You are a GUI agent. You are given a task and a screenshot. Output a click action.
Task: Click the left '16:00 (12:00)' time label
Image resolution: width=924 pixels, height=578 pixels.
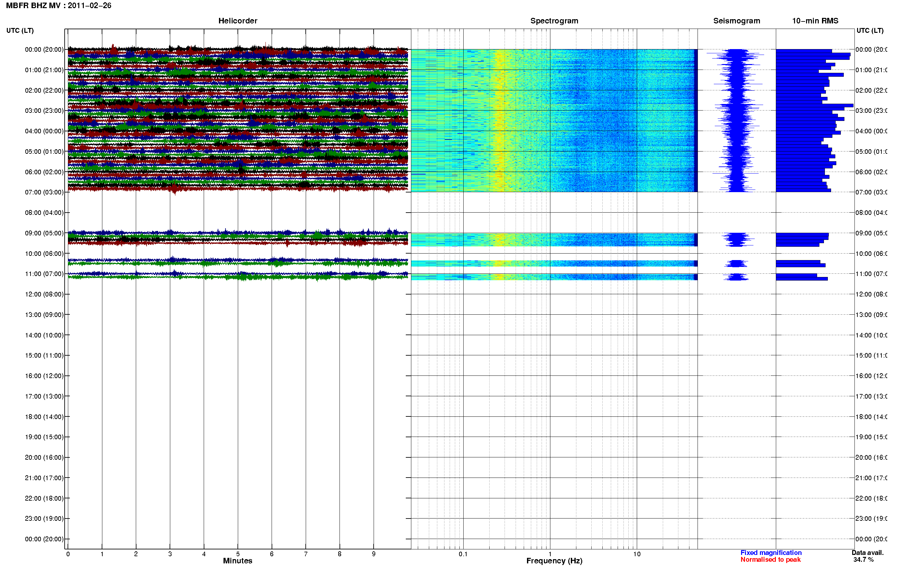click(x=44, y=376)
